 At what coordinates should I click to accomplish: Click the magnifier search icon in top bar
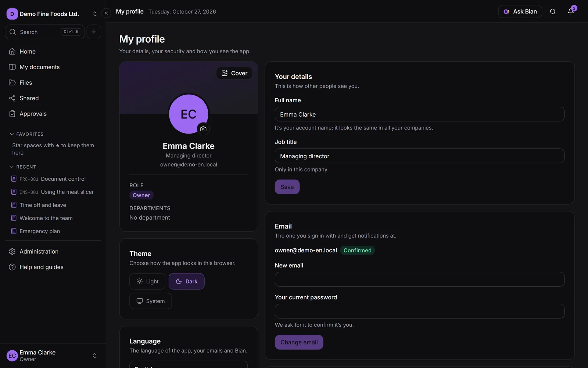(x=553, y=11)
